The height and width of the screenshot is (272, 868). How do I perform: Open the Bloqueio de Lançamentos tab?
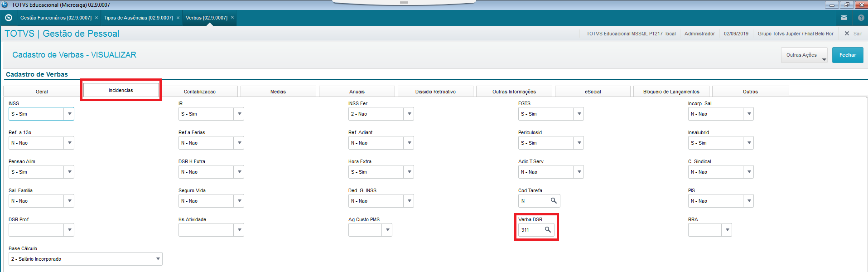(x=671, y=92)
